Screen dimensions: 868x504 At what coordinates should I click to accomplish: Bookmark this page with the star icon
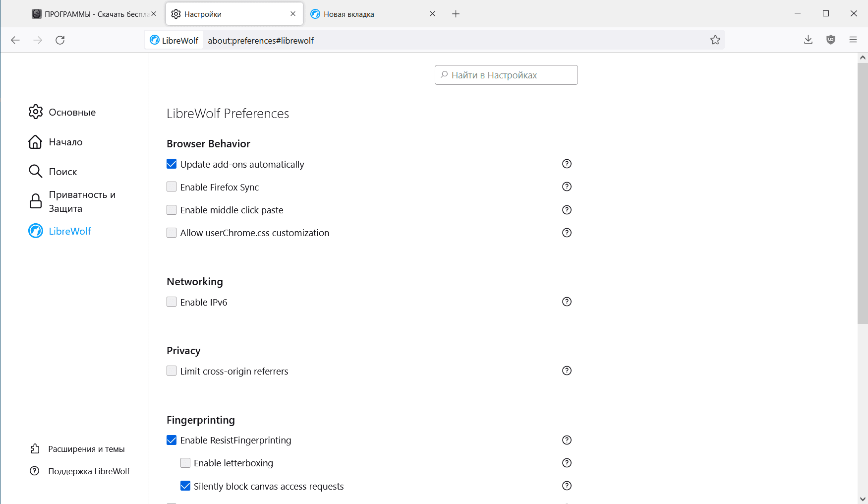pos(715,40)
